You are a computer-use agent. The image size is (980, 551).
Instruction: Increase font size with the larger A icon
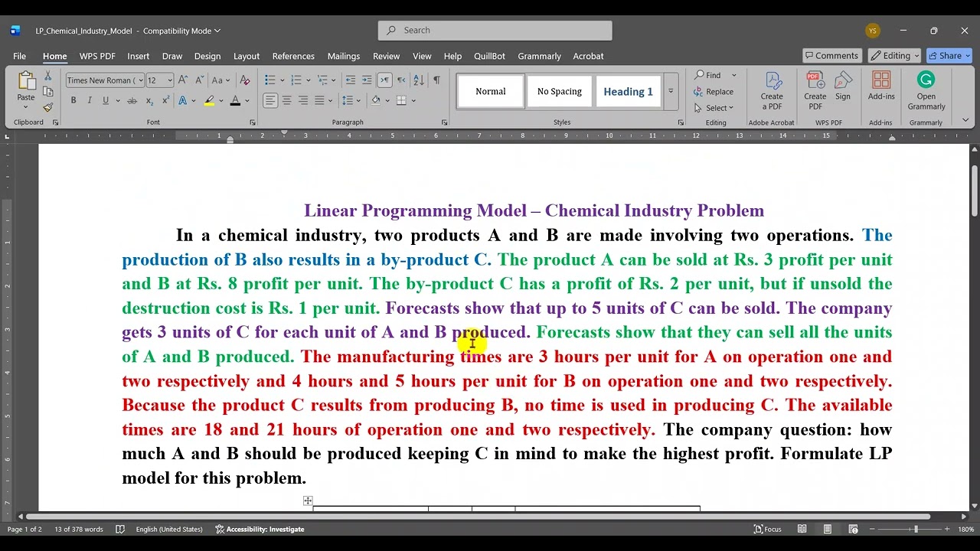point(184,80)
